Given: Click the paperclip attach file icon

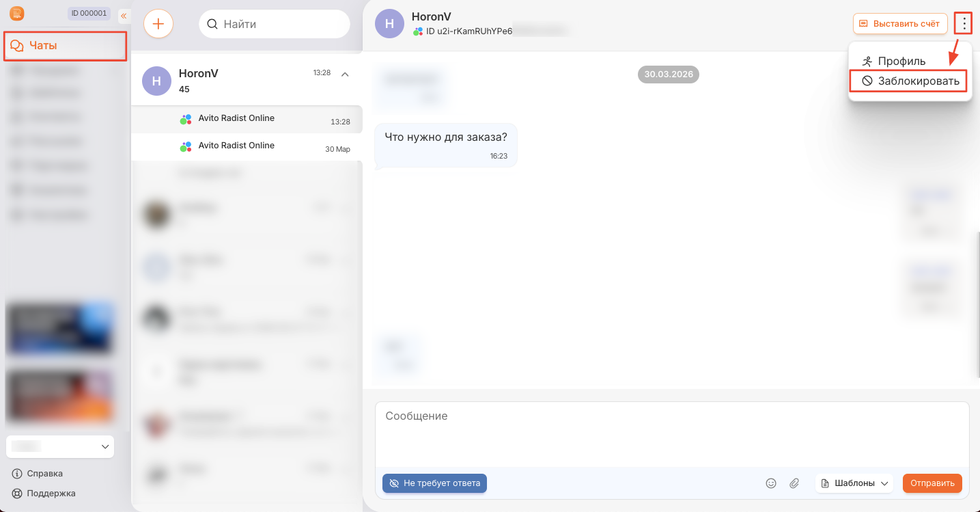Looking at the screenshot, I should (794, 483).
